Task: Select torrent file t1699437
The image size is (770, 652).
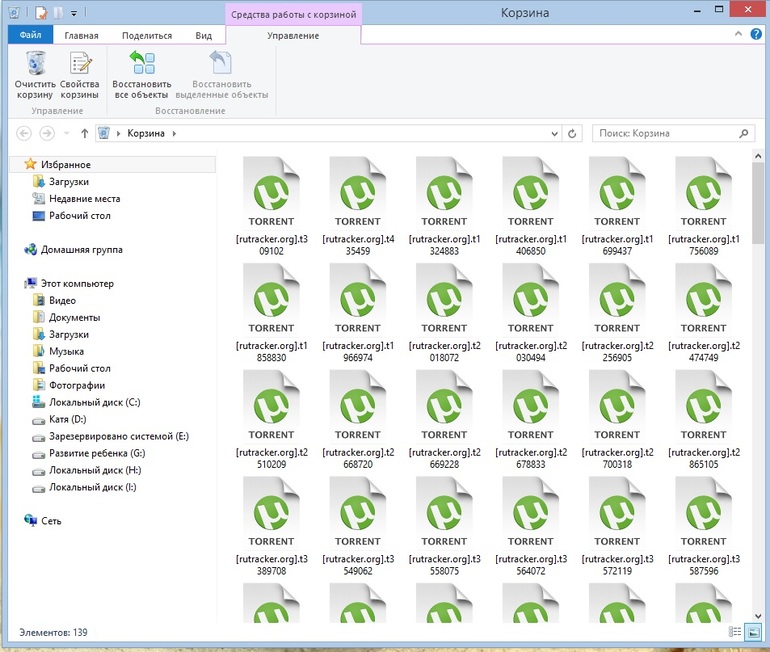Action: pos(617,206)
